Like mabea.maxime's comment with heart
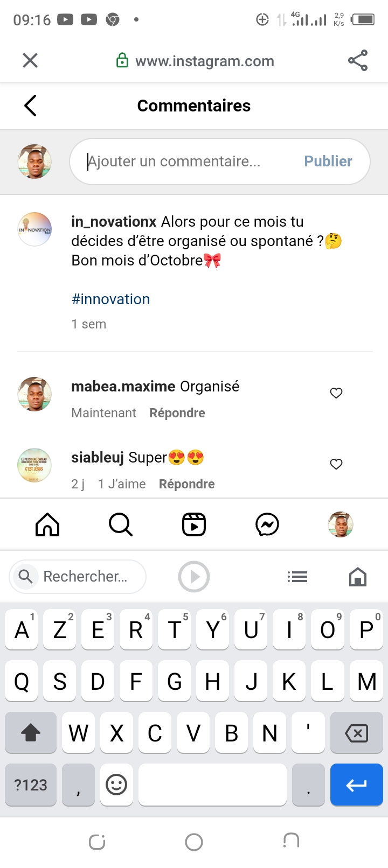 click(336, 393)
